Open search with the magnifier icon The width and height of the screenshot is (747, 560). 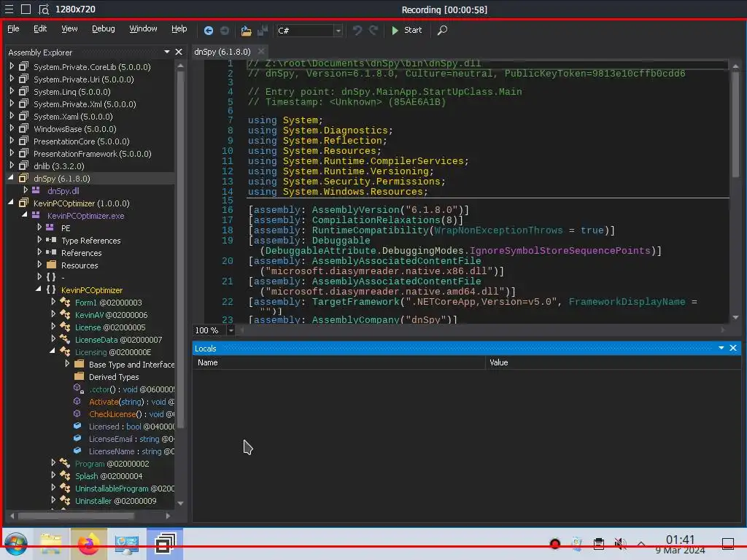pyautogui.click(x=442, y=31)
